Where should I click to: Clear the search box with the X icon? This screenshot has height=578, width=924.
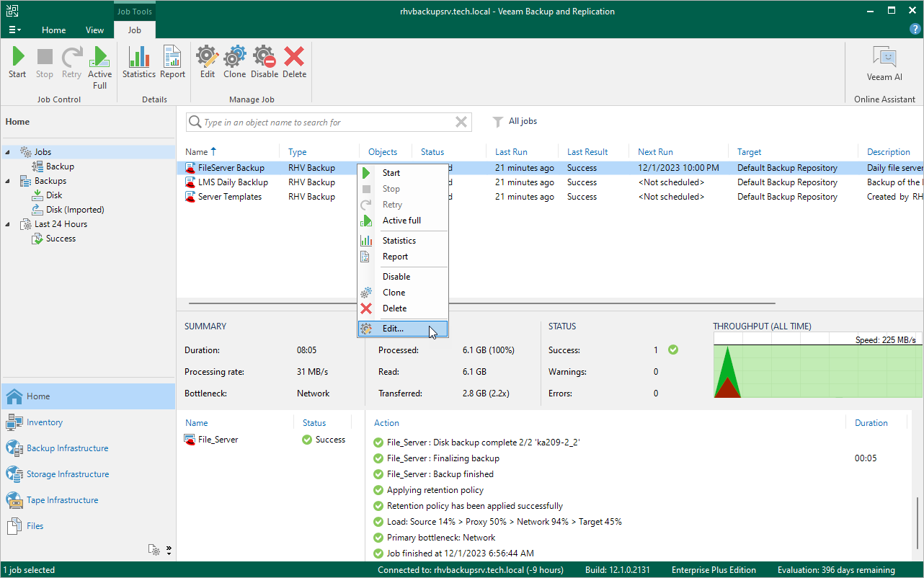461,123
